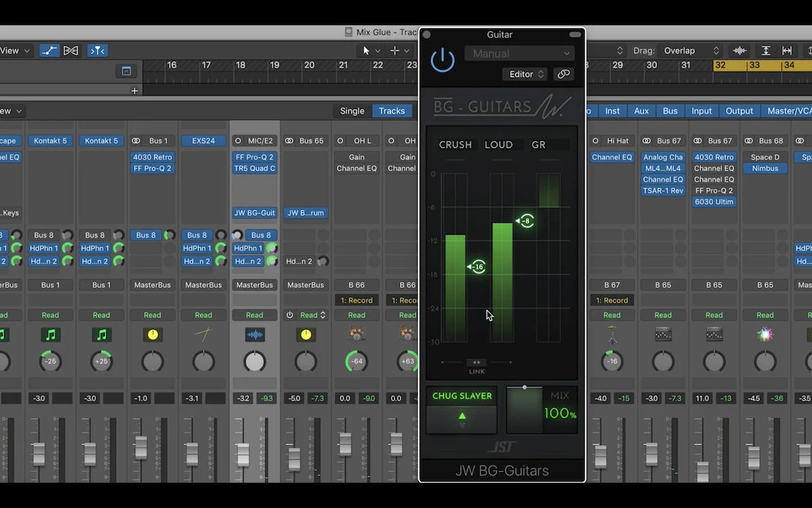812x508 pixels.
Task: Click the GR meter label
Action: pos(539,145)
